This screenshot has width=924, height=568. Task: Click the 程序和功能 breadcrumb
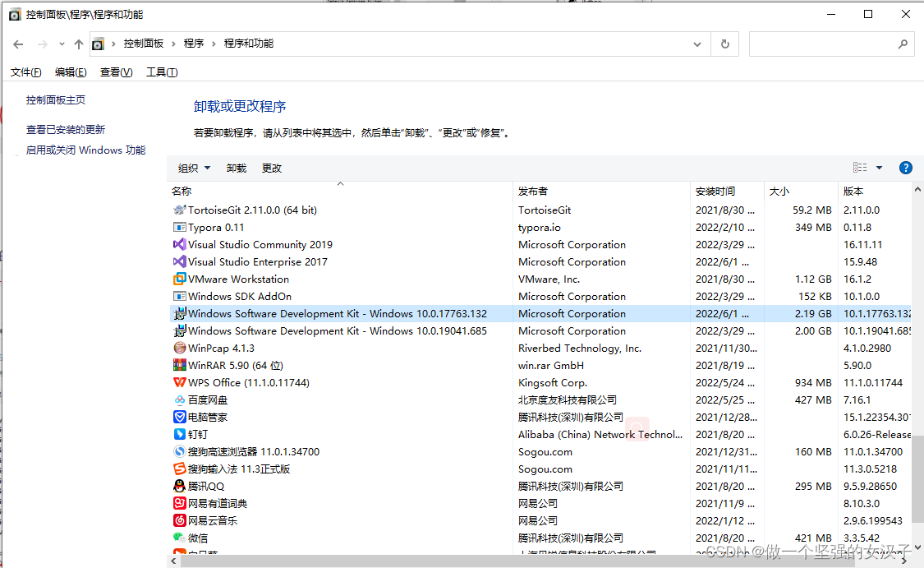[249, 44]
